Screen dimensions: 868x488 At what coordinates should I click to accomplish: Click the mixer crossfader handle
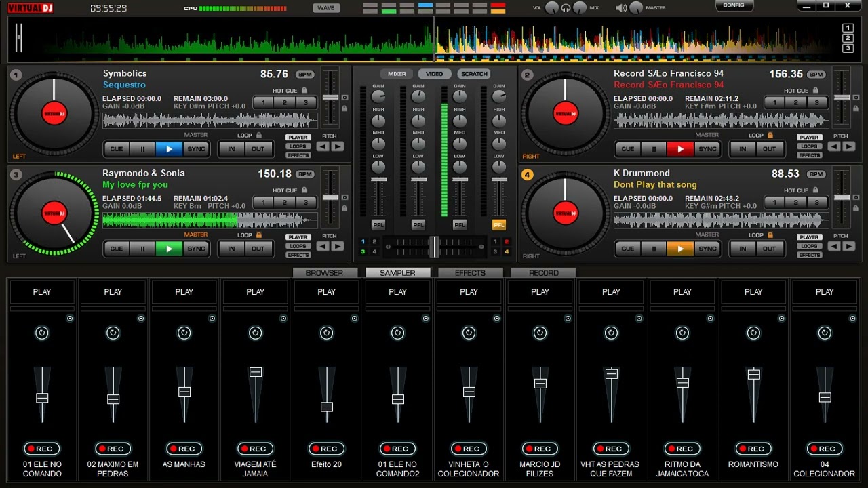pyautogui.click(x=434, y=247)
